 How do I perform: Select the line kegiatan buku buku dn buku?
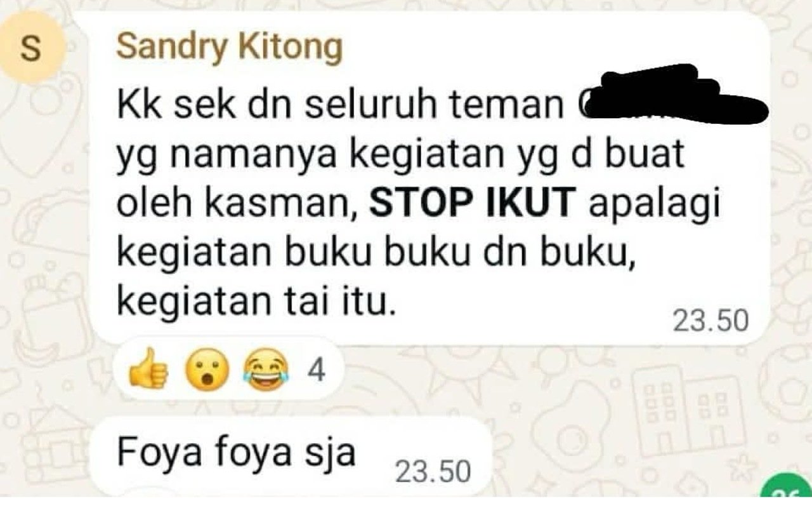coord(377,255)
